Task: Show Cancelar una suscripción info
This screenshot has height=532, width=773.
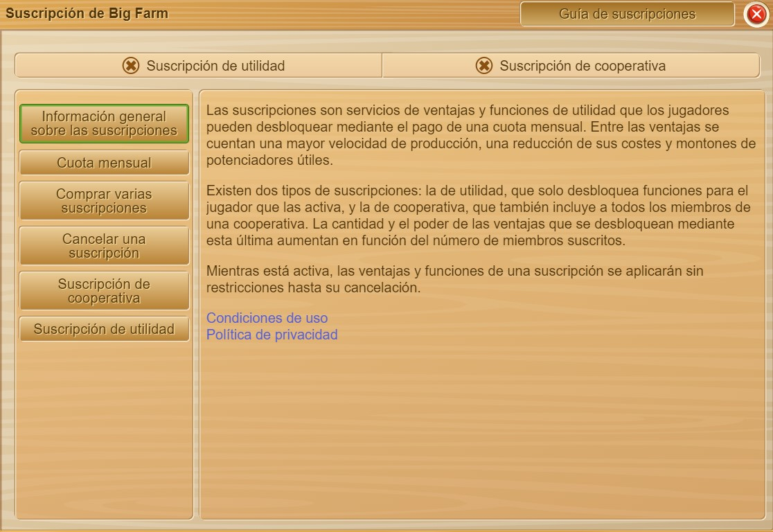Action: pos(104,245)
